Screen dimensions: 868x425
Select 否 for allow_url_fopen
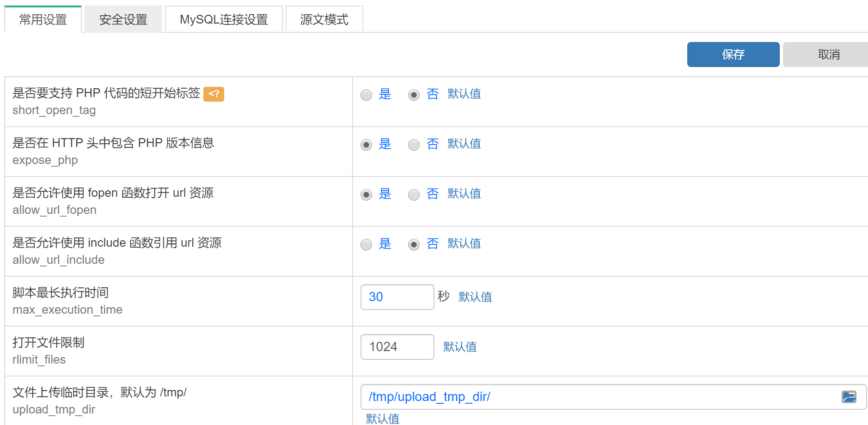414,194
